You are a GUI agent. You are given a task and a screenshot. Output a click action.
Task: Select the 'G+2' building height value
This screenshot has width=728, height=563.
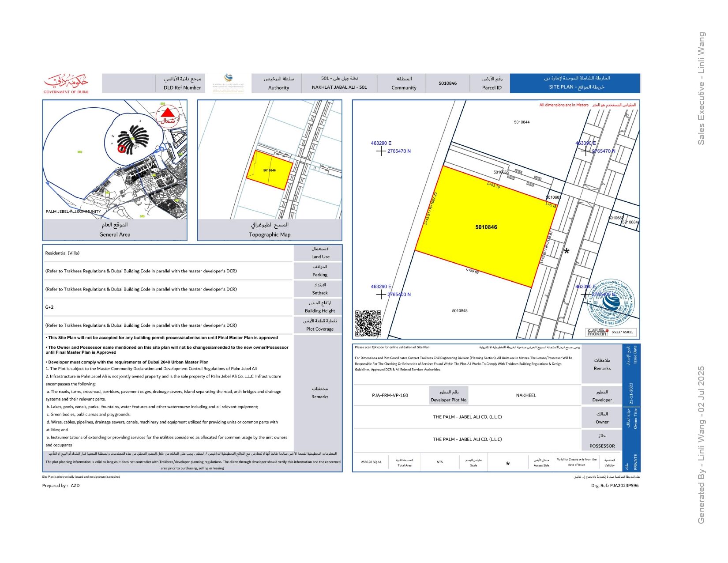(49, 307)
